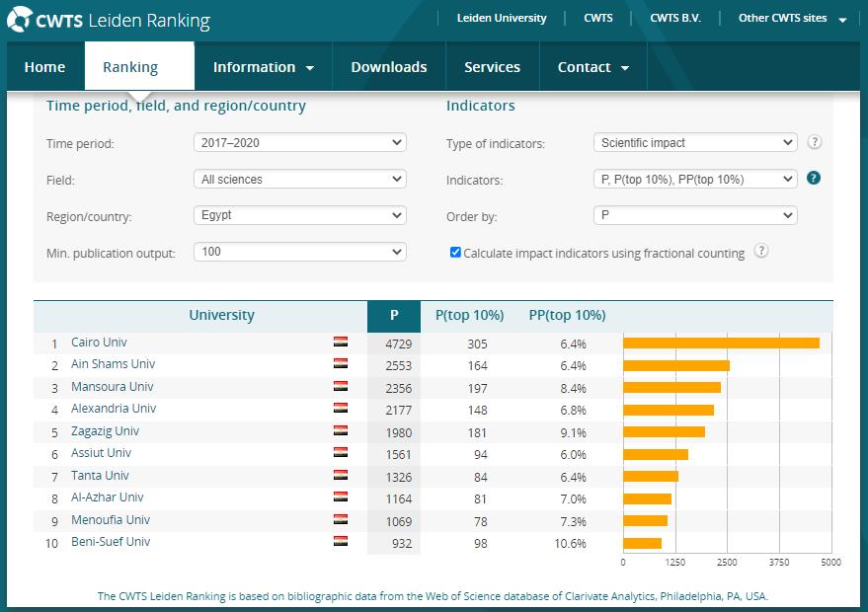Click the help icon next to fractional counting
Screen dimensions: 868x612
[761, 251]
